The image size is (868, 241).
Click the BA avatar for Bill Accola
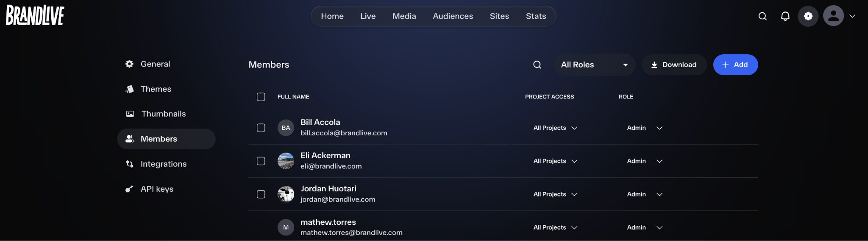(286, 128)
